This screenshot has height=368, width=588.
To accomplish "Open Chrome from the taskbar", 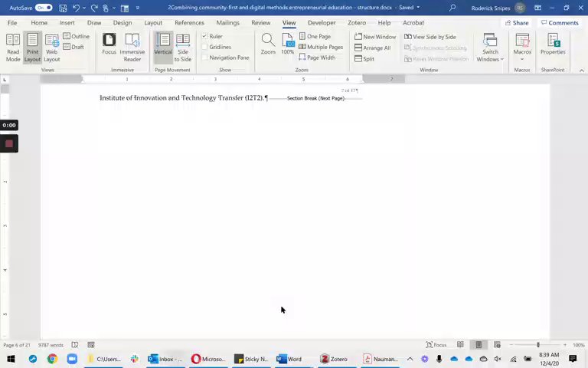I will [x=53, y=359].
